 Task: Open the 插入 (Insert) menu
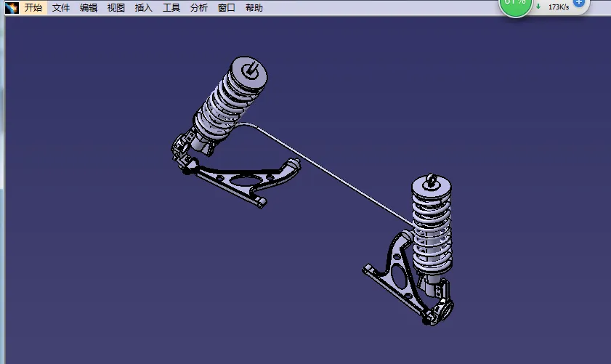tap(143, 8)
